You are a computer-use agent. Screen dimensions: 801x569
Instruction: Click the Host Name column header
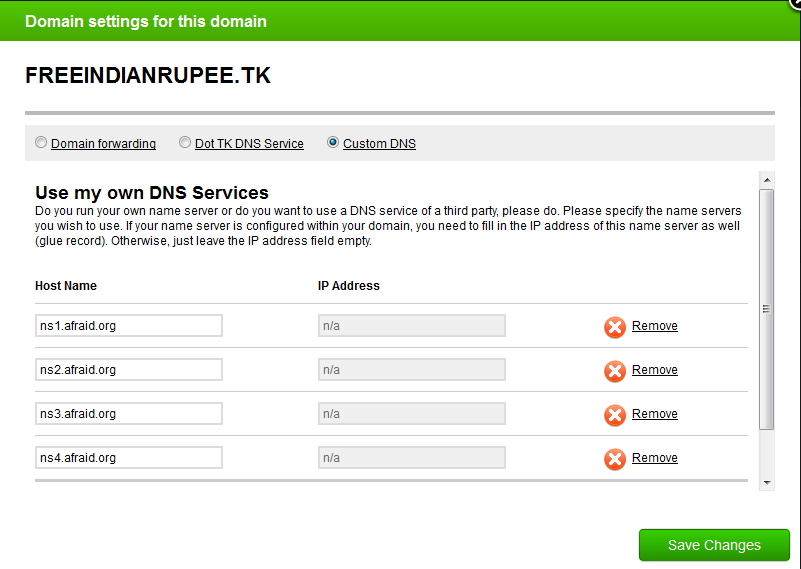(66, 286)
